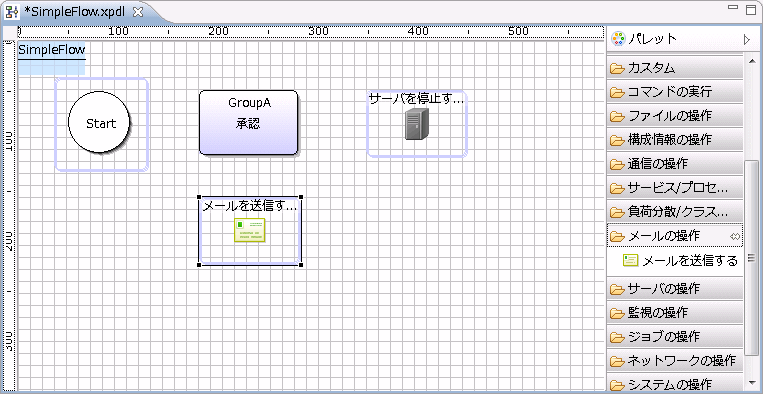Click the ジョブの操作 folder icon

617,337
